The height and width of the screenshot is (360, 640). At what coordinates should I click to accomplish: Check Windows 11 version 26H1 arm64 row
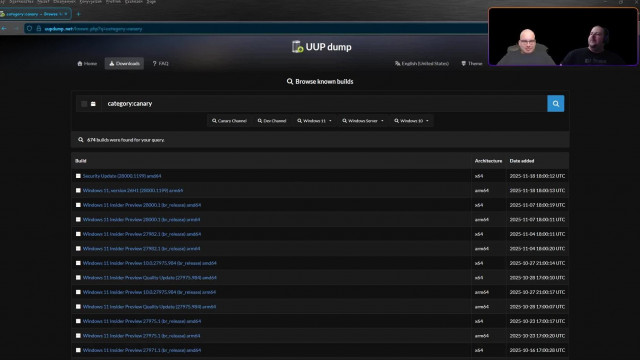(x=78, y=191)
